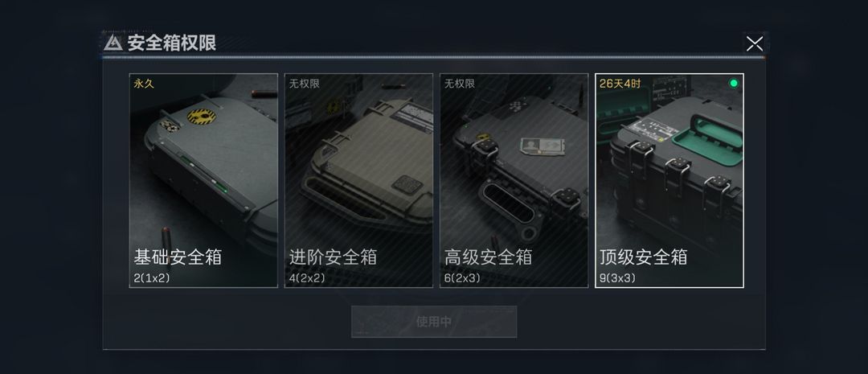This screenshot has width=868, height=374.
Task: Select the 高级安全箱 card name
Action: [489, 257]
